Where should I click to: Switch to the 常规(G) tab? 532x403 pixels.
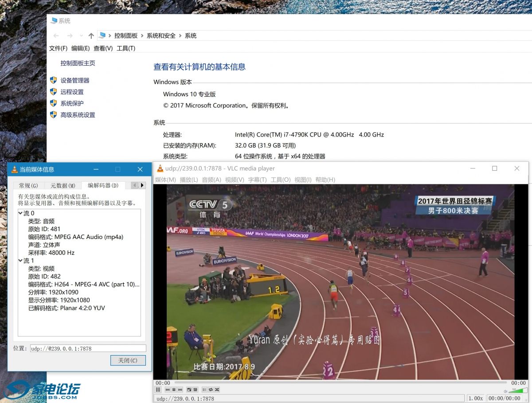(x=28, y=185)
